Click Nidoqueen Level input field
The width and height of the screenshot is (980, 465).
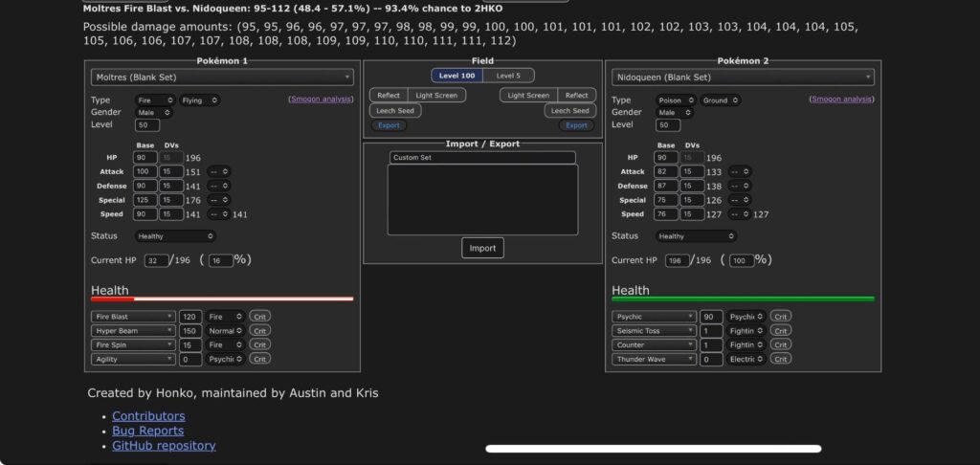coord(668,125)
